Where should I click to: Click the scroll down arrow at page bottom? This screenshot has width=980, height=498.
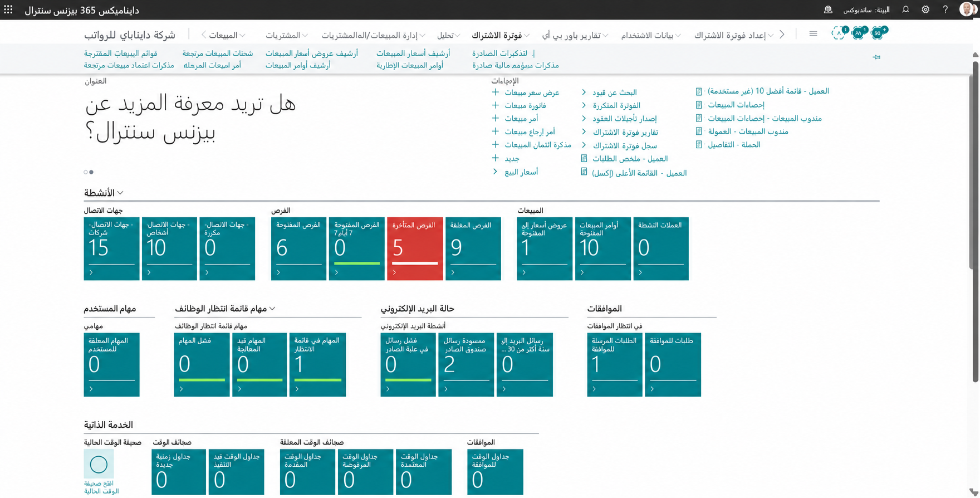pos(973,492)
